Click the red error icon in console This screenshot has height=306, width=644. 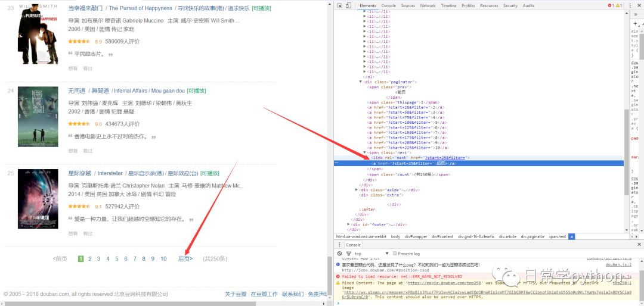(338, 276)
